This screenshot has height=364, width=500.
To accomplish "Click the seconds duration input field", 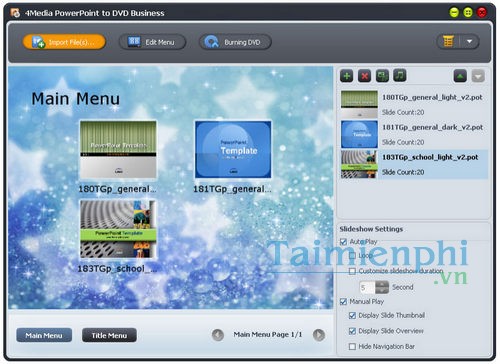I will [x=367, y=287].
